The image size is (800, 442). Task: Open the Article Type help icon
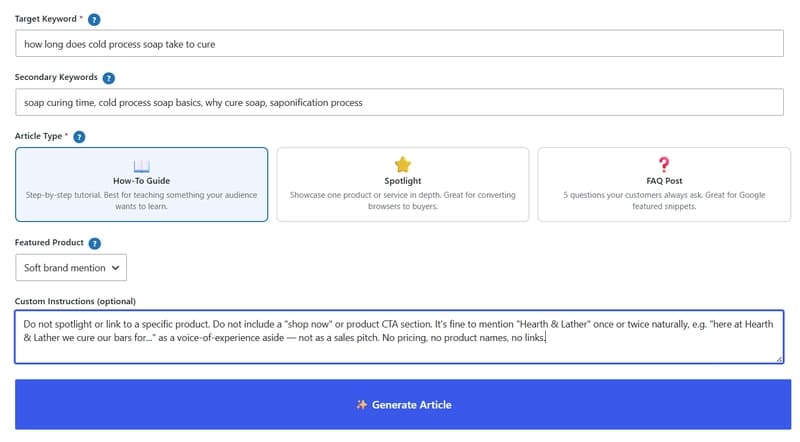click(79, 137)
